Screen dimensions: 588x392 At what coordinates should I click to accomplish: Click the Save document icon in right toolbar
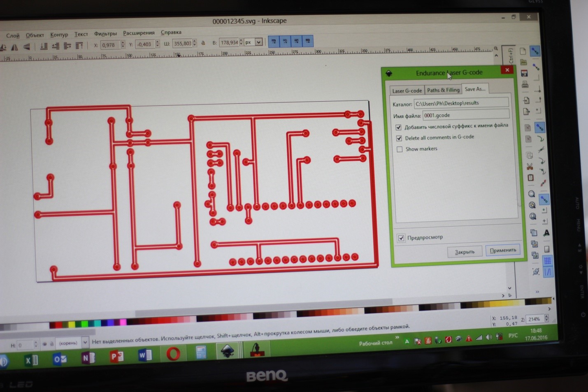coord(524,74)
